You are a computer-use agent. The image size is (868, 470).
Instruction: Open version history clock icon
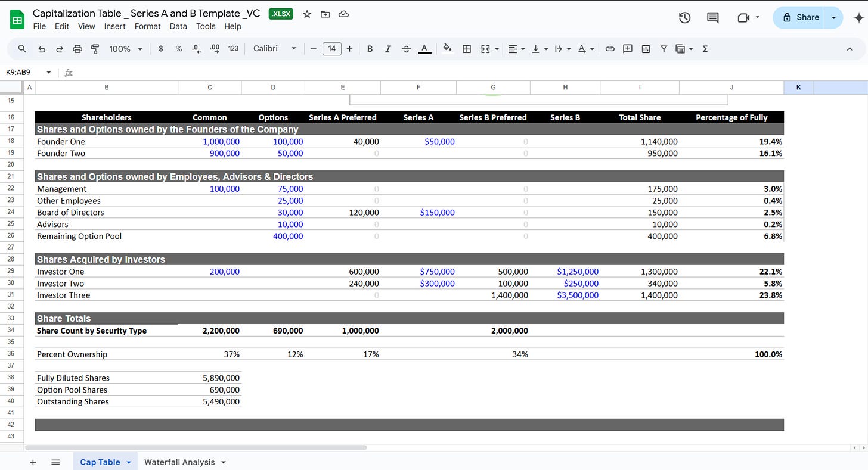[x=685, y=18]
